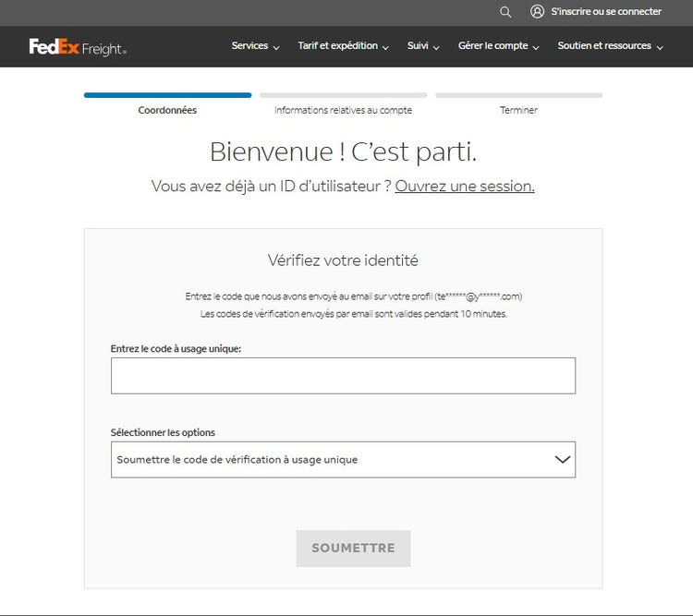Click the gray Terminer progress bar
This screenshot has height=616, width=693.
tap(519, 95)
